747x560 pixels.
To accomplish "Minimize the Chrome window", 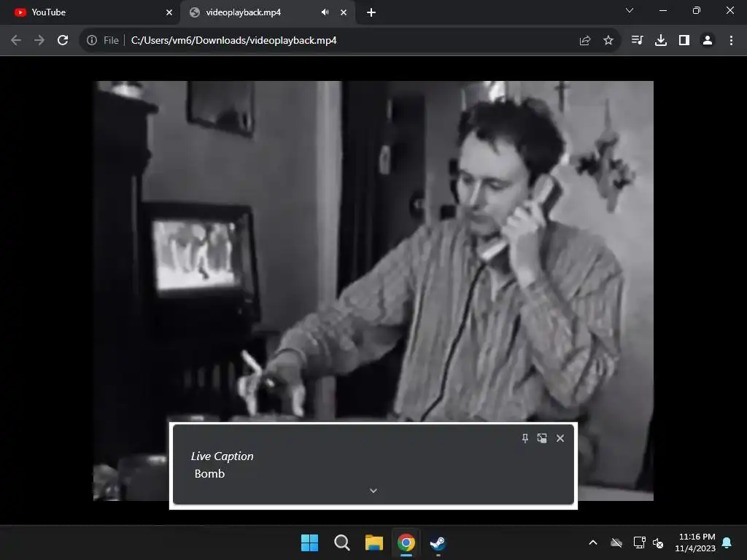I will click(x=662, y=10).
